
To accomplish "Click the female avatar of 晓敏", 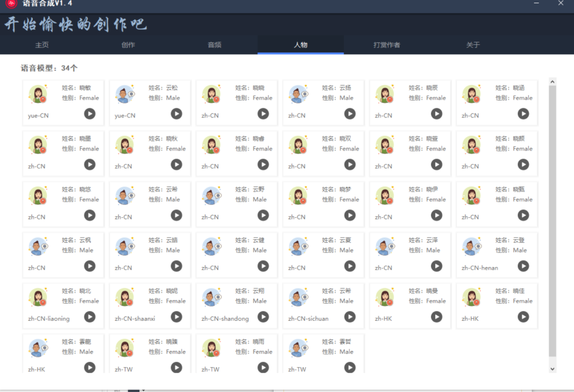I will 38,94.
